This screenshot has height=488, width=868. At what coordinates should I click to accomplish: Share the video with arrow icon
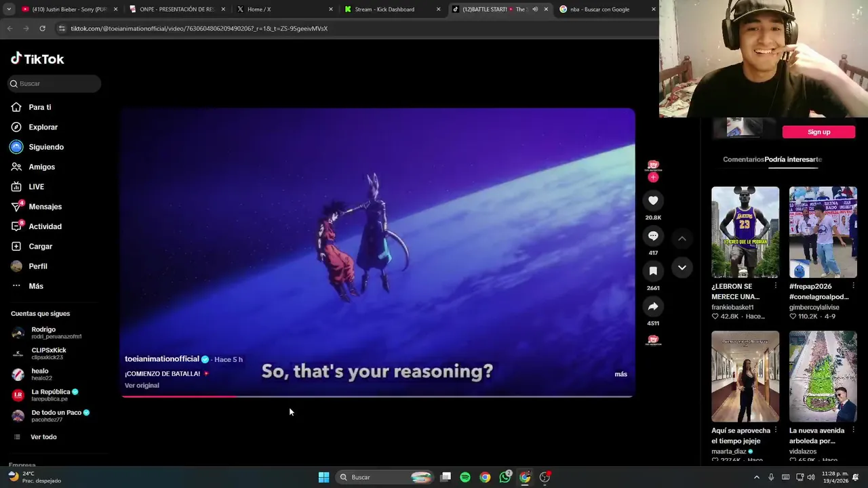pos(653,306)
